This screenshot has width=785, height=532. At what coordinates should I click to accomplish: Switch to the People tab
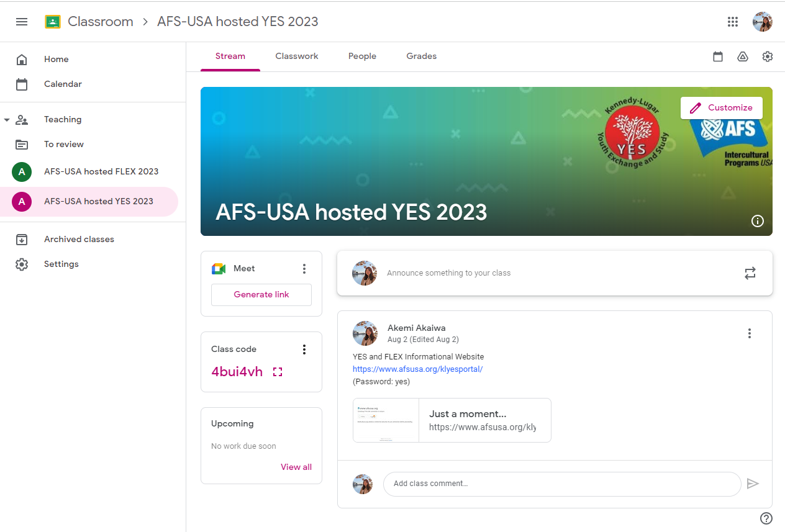pos(362,56)
